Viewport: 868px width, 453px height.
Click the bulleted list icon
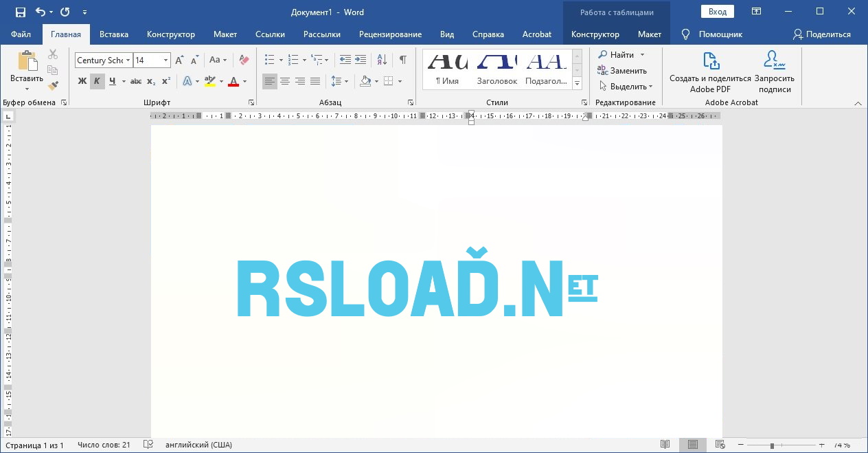[270, 60]
